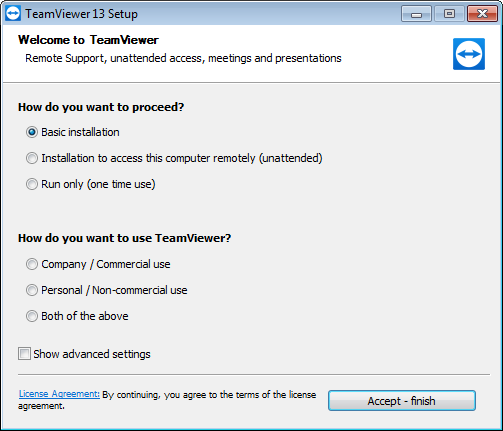This screenshot has height=431, width=503.
Task: Minimize the TeamViewer 13 Setup window
Action: 416,14
